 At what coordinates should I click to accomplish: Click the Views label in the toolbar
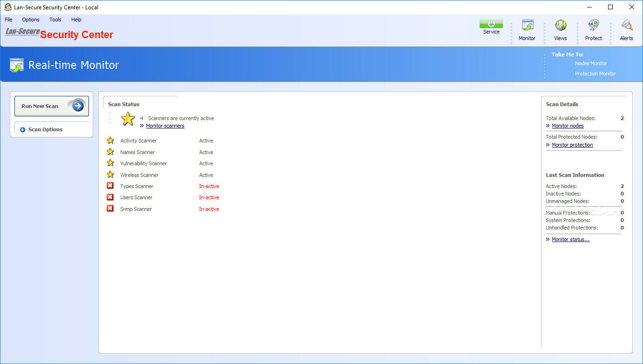pos(561,38)
